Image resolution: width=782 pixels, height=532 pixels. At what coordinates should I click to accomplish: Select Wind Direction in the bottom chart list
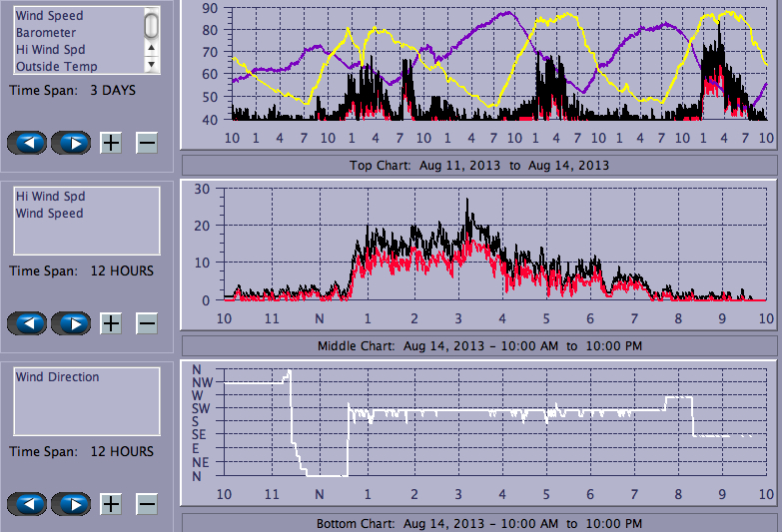coord(57,377)
